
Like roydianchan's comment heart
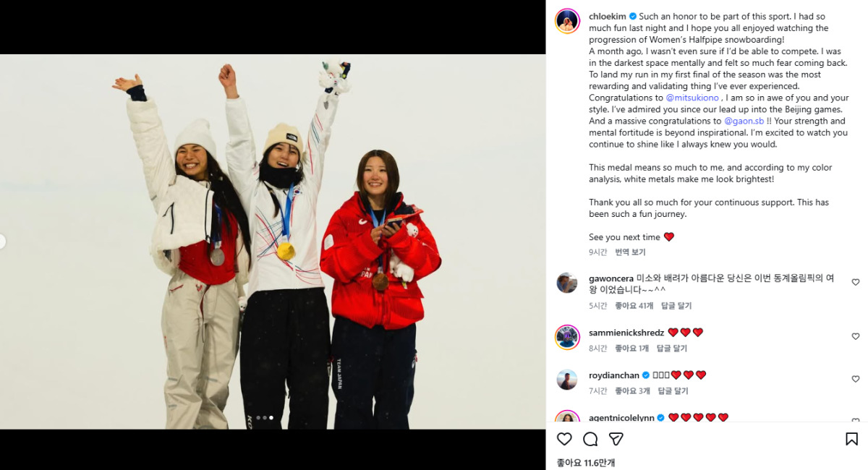coord(856,379)
